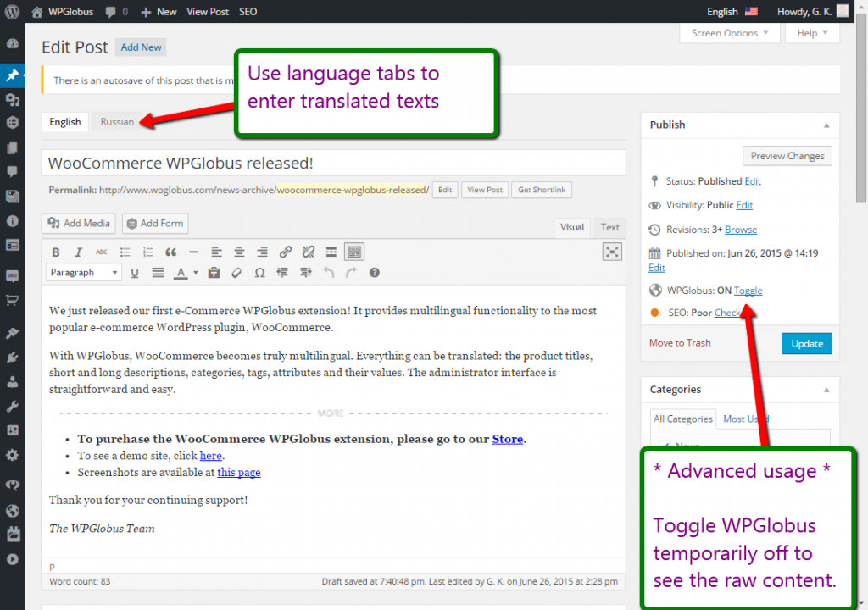Image resolution: width=868 pixels, height=610 pixels.
Task: Collapse the Publish panel
Action: (826, 125)
